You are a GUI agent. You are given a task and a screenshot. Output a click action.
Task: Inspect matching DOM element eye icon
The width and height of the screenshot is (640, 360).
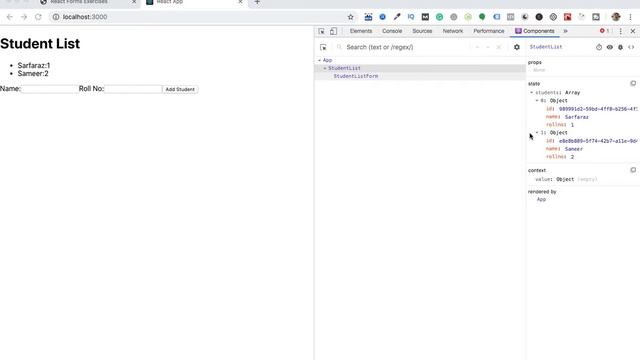(x=609, y=47)
